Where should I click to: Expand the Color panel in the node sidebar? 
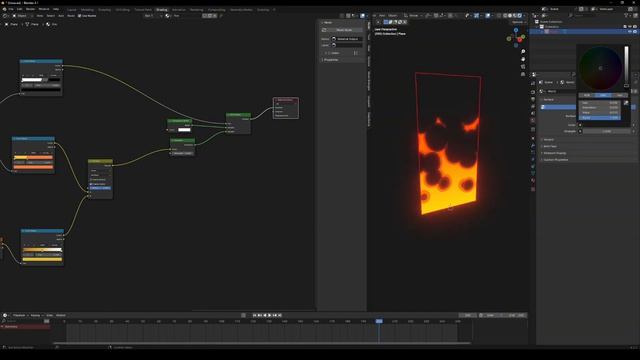click(x=335, y=53)
